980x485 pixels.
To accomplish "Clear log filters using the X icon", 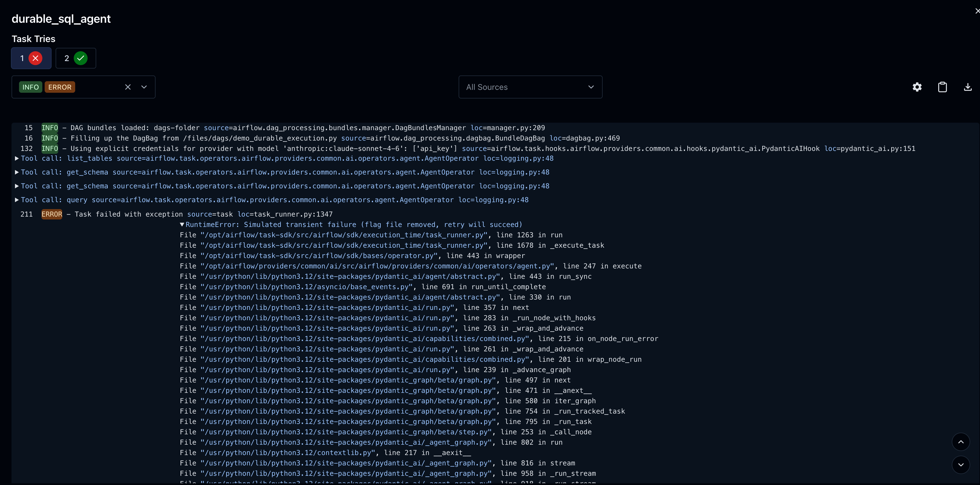I will (128, 87).
